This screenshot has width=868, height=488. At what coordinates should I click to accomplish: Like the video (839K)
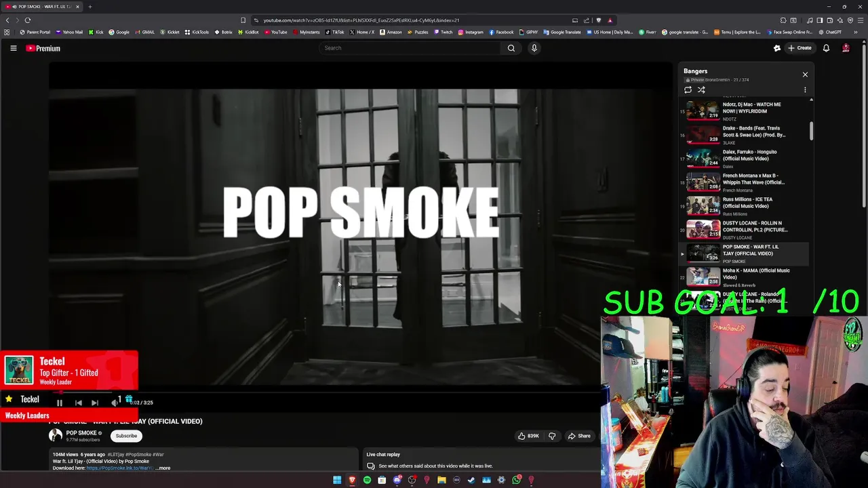(x=529, y=436)
